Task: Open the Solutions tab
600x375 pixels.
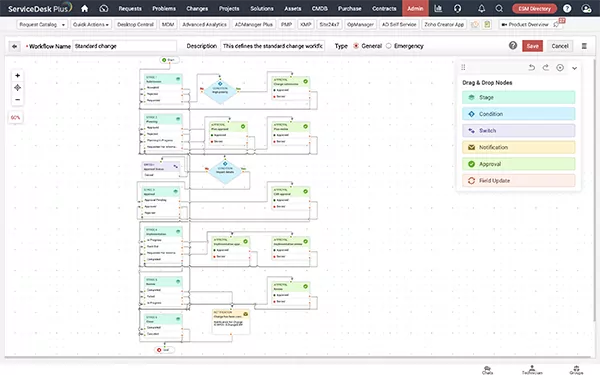Action: (x=262, y=8)
